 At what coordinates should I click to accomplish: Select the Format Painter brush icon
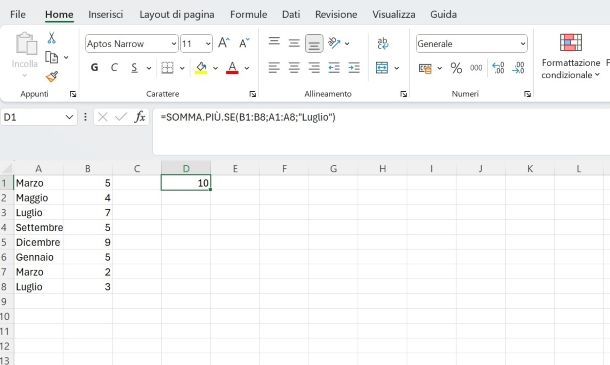click(x=52, y=77)
